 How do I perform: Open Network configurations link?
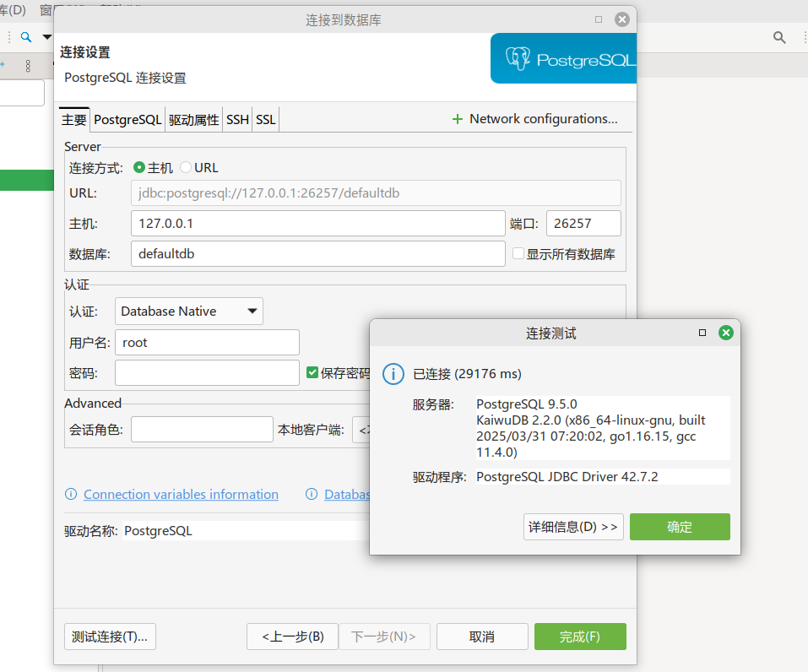click(x=543, y=119)
